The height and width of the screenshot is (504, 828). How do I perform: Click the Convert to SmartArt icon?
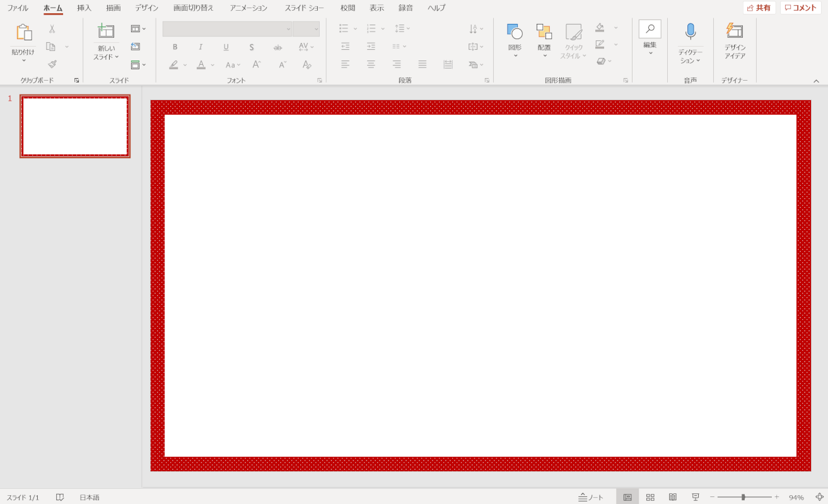[x=472, y=64]
